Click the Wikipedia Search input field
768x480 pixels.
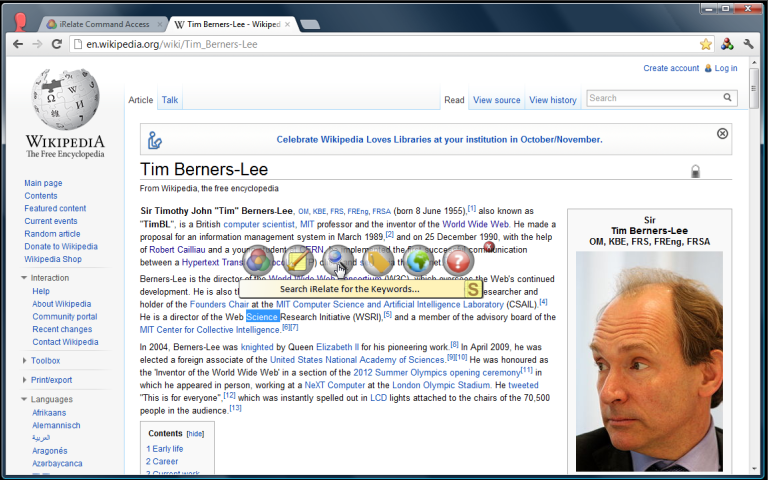click(655, 98)
